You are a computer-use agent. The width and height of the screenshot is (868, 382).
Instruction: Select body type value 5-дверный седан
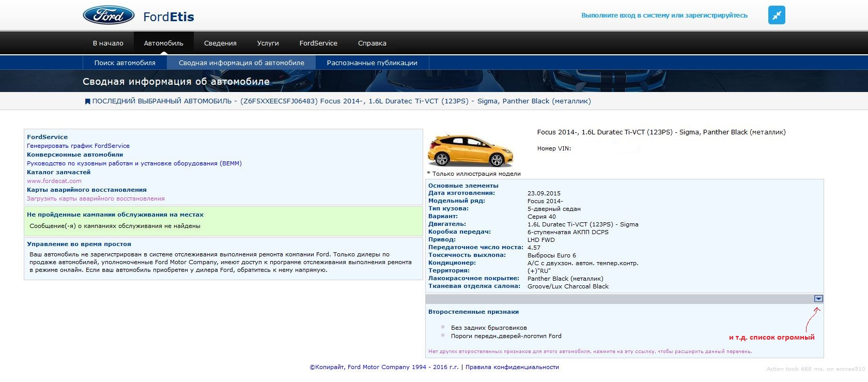[554, 209]
